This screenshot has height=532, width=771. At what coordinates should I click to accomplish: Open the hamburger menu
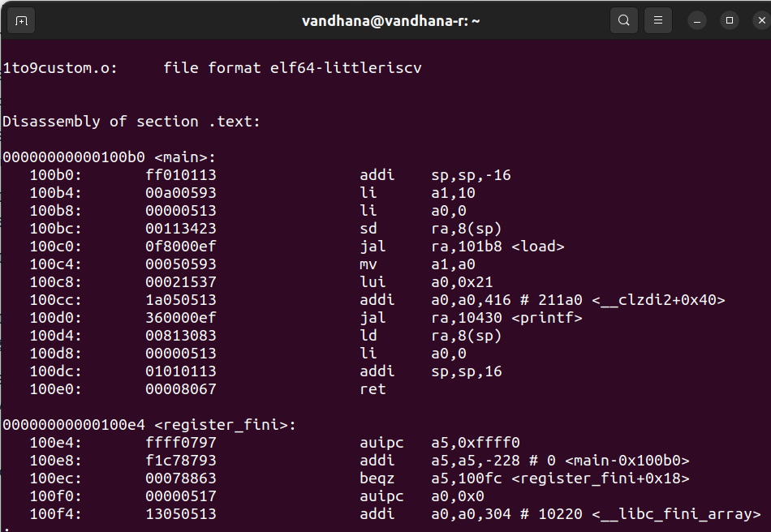(657, 20)
